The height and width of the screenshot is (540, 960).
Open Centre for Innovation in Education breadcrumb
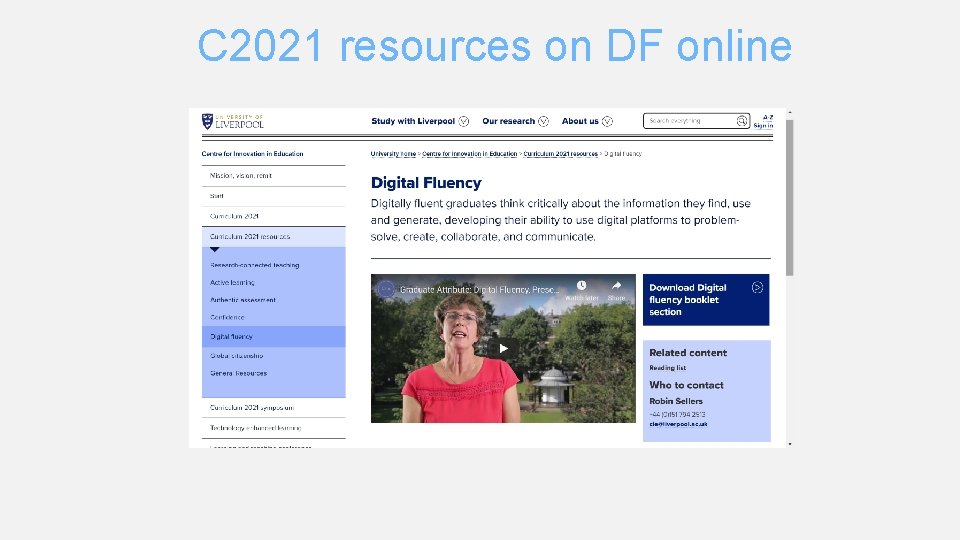pyautogui.click(x=470, y=154)
